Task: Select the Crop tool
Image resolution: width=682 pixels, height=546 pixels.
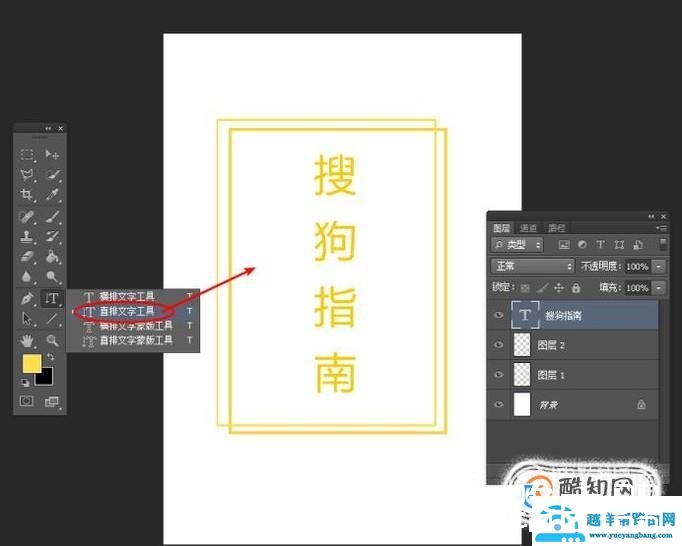Action: [27, 194]
